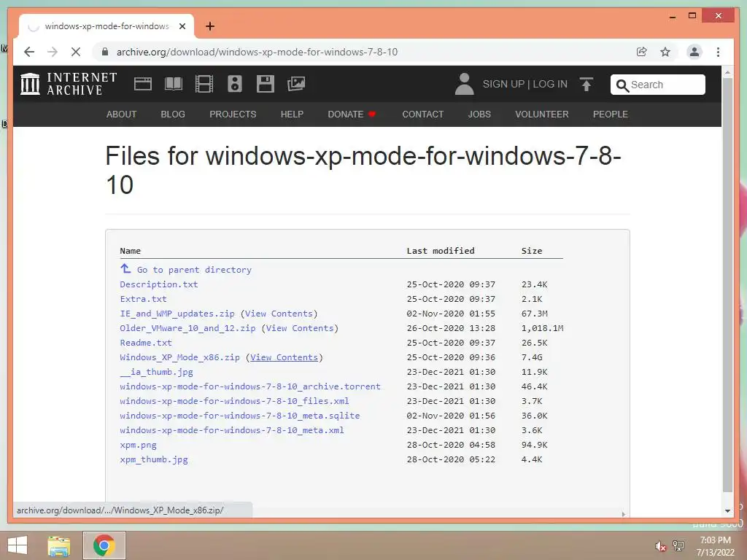Bookmark this page with the star icon
This screenshot has height=560, width=747.
point(665,52)
